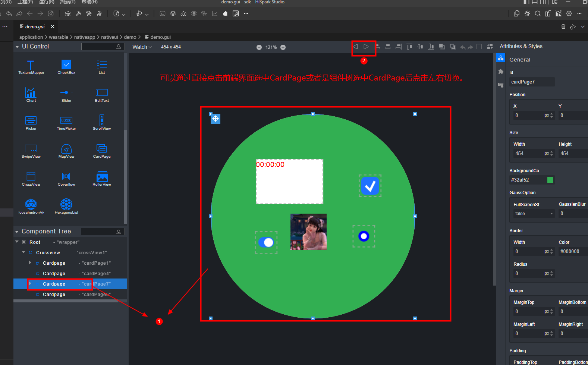The height and width of the screenshot is (365, 588).
Task: Open the FullScreenSt false dropdown
Action: 534,214
